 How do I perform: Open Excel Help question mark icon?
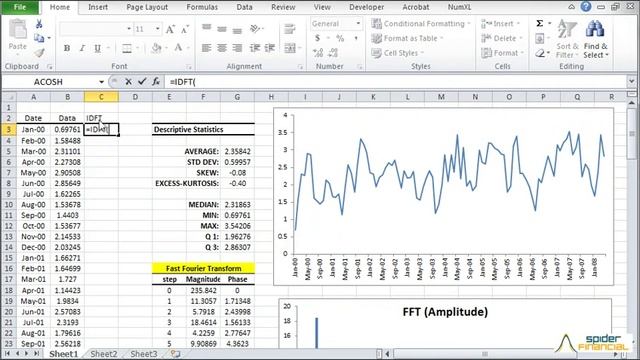pos(586,7)
